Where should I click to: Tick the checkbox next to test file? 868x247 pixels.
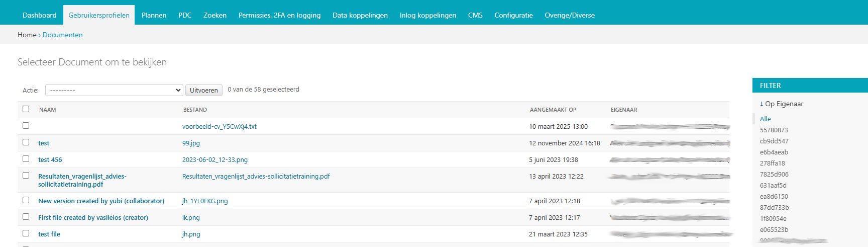(26, 233)
